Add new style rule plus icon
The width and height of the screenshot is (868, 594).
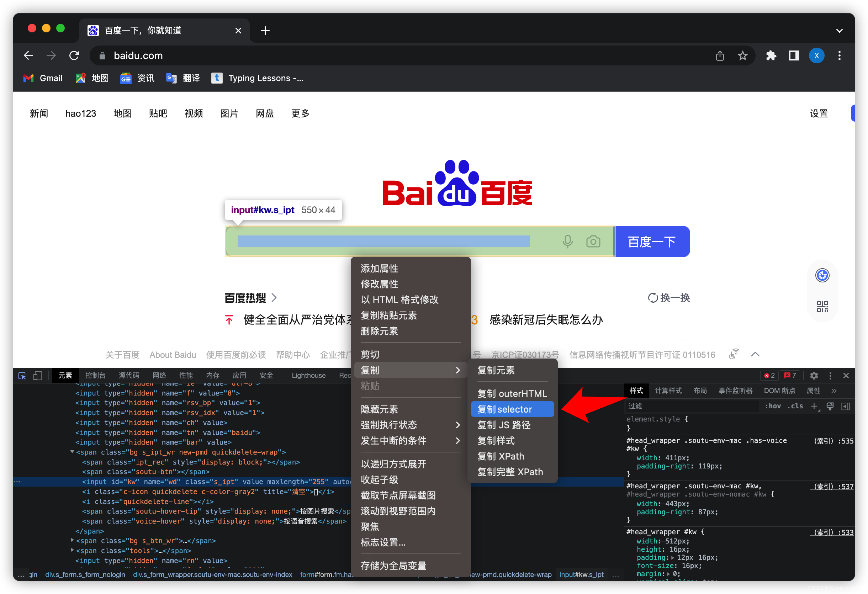click(x=814, y=406)
